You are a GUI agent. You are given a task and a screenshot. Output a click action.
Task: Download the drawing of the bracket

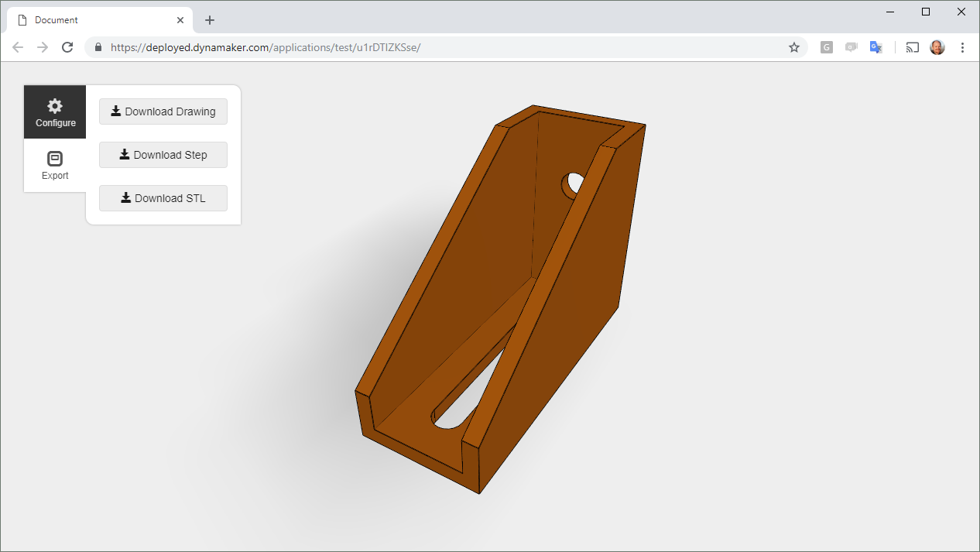pyautogui.click(x=163, y=111)
